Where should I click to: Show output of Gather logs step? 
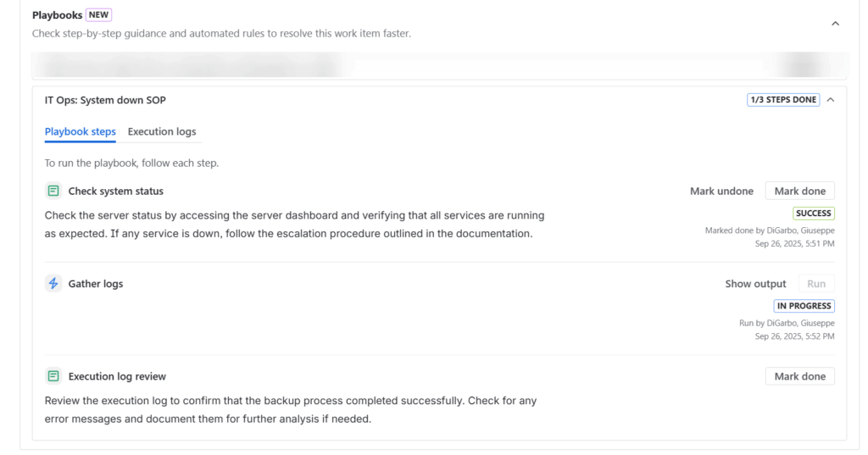755,284
